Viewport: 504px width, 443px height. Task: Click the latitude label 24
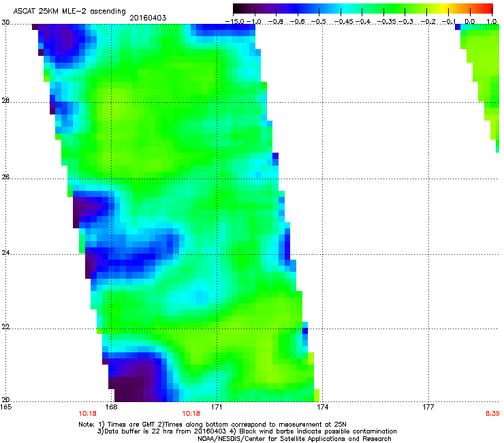pyautogui.click(x=5, y=253)
